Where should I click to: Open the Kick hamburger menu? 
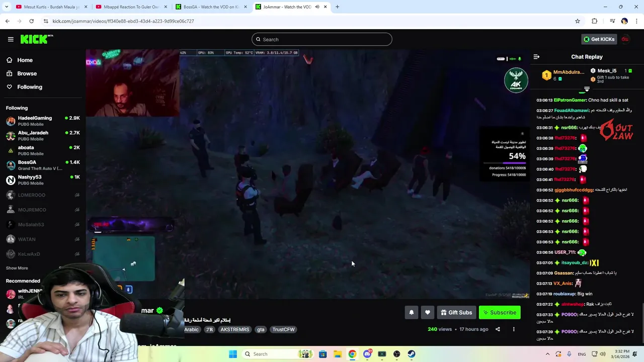click(11, 39)
